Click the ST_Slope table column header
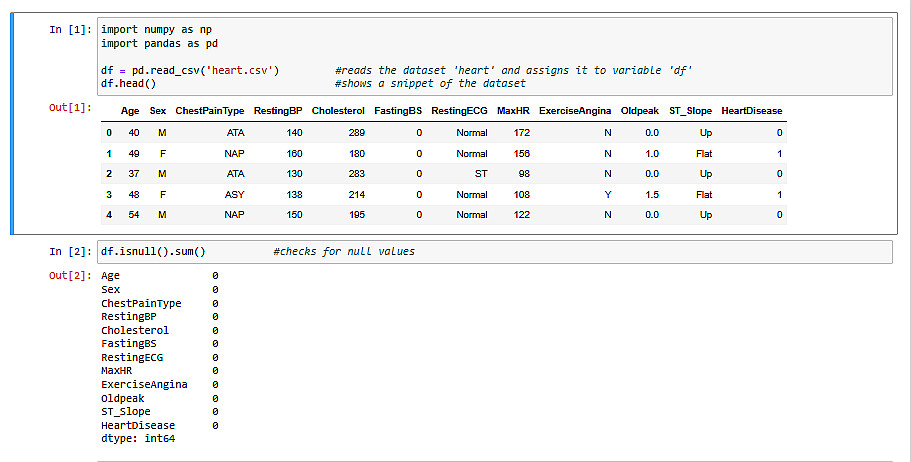 point(690,111)
